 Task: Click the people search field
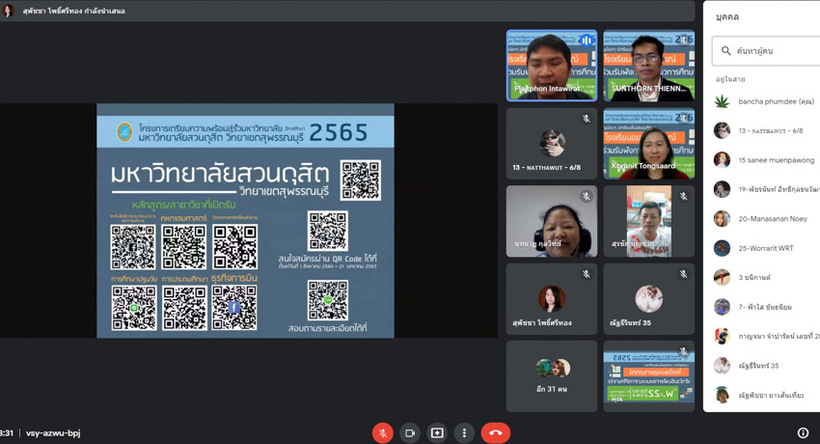coord(766,51)
